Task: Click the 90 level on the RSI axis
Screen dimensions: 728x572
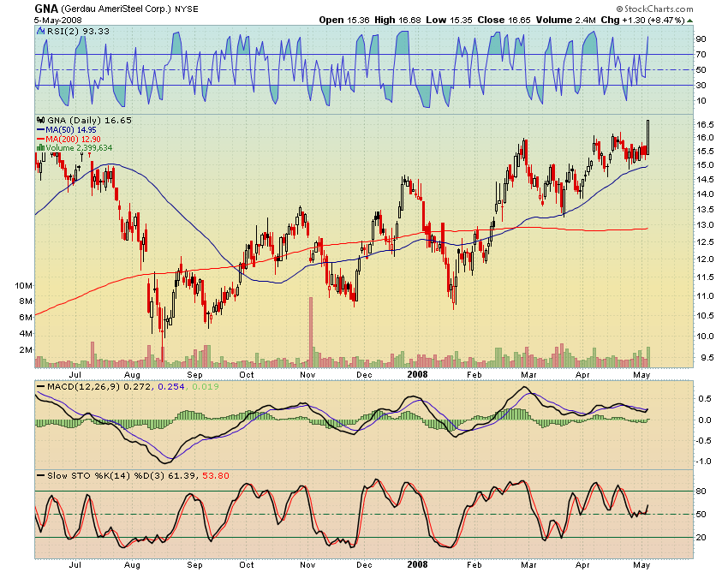Action: point(701,39)
